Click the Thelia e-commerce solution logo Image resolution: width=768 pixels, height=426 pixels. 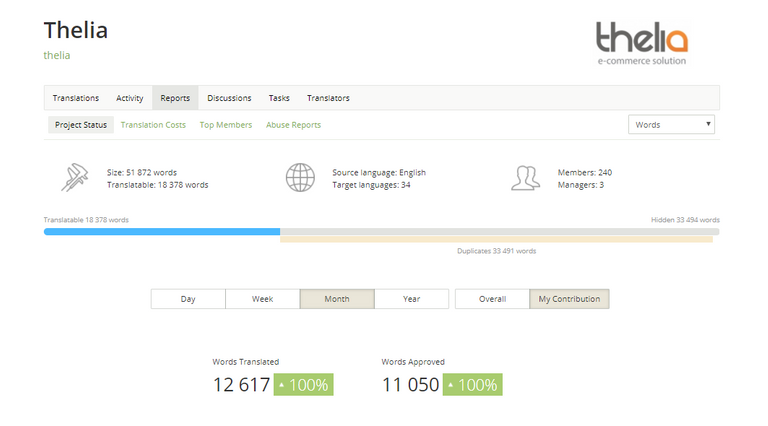tap(642, 43)
